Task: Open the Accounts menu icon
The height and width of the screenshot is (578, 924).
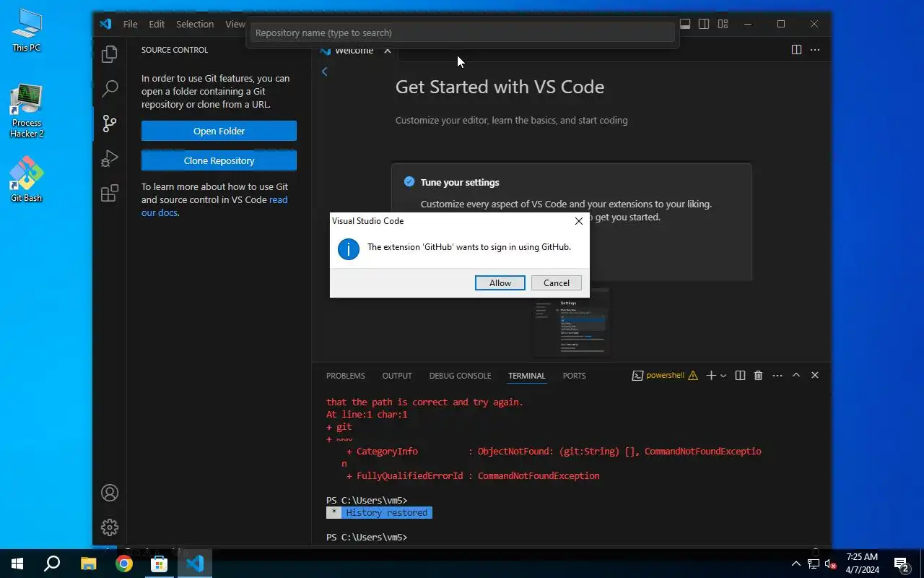Action: (110, 493)
